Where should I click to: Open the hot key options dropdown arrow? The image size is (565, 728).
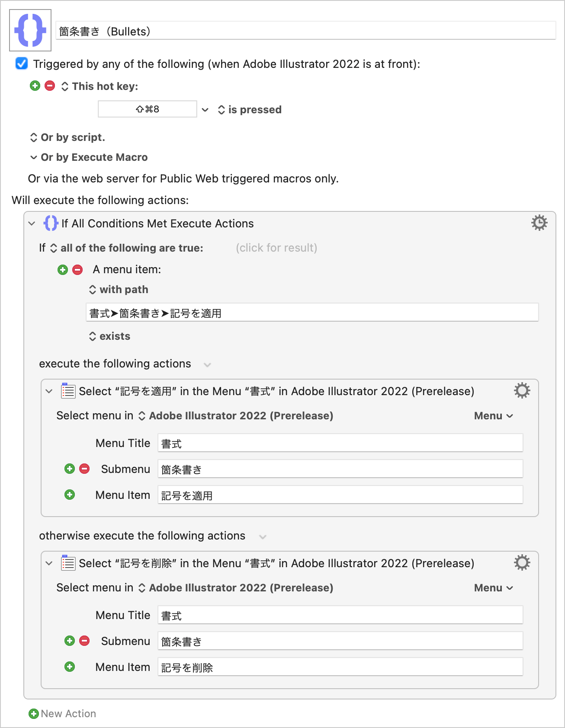[205, 110]
